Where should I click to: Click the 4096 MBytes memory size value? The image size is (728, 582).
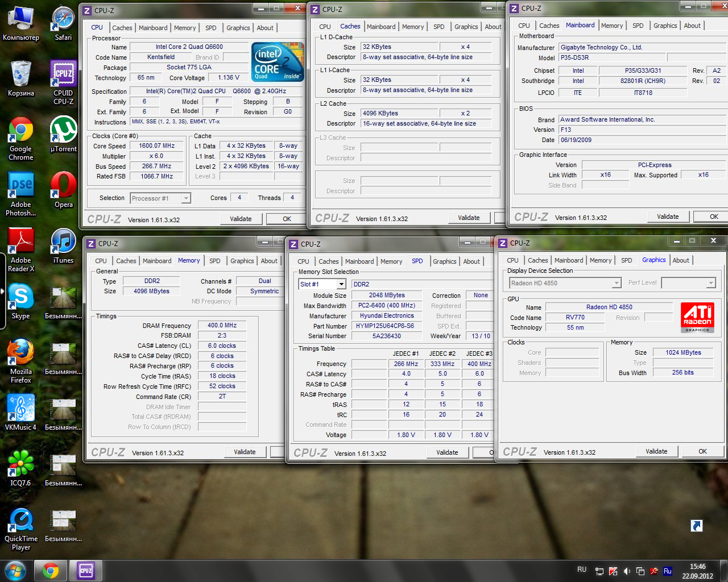(151, 291)
